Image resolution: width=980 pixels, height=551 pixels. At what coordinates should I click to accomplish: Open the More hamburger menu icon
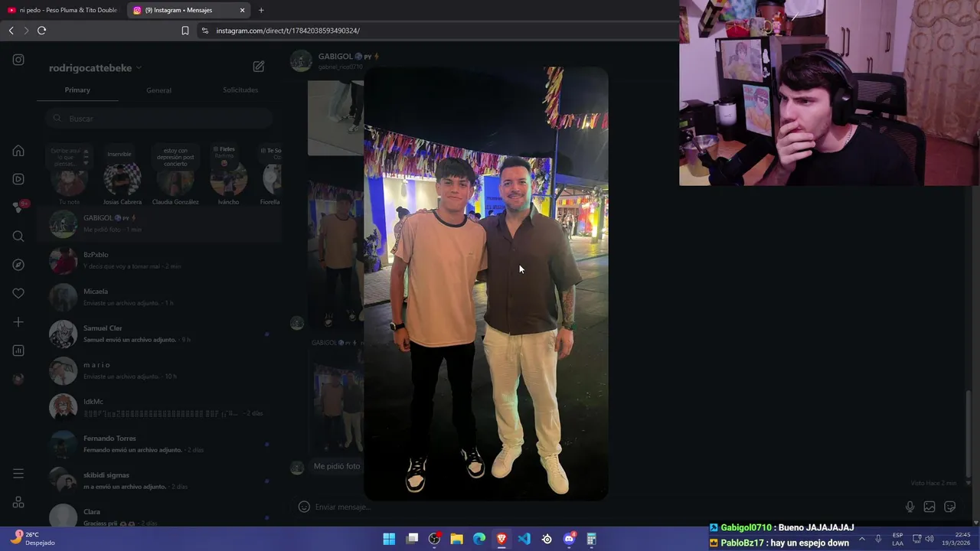(18, 474)
